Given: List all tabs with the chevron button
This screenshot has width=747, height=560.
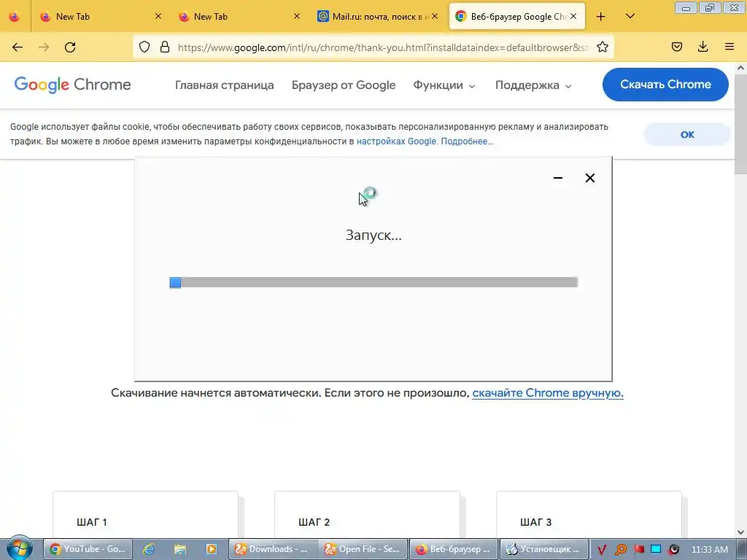Looking at the screenshot, I should [x=630, y=16].
